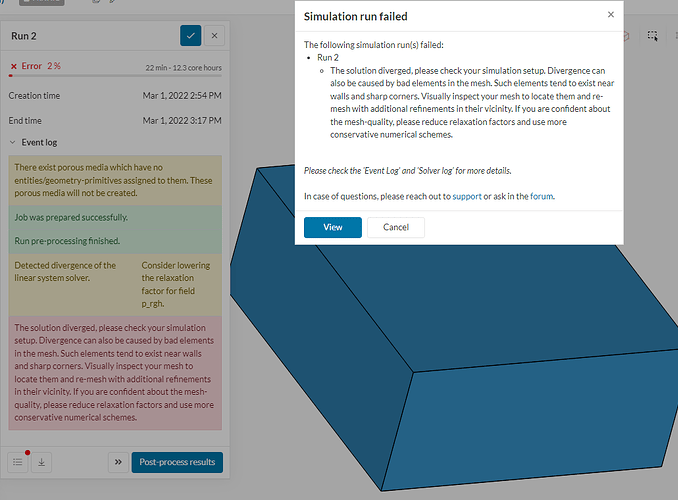Download the run results

[x=43, y=462]
